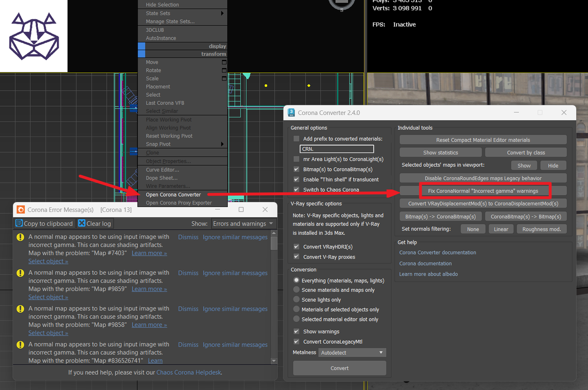Image resolution: width=588 pixels, height=390 pixels.
Task: Enable Add prefix to converted materials
Action: pos(296,139)
